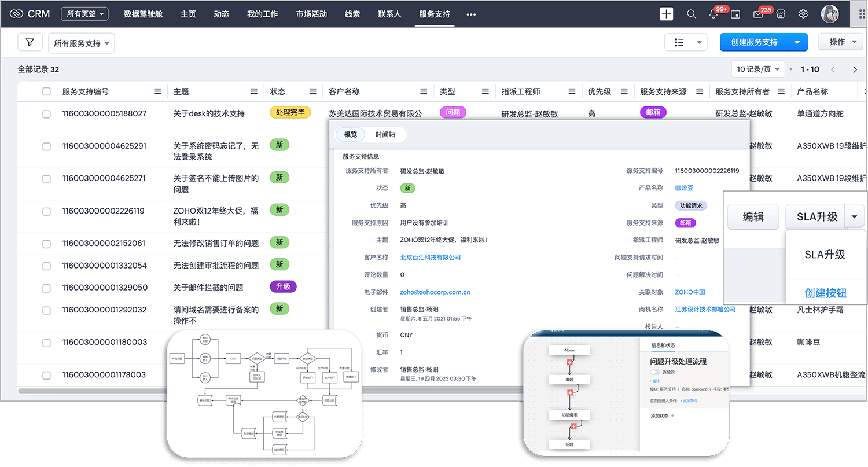Click 升级 status badge
This screenshot has height=467, width=868.
[283, 286]
